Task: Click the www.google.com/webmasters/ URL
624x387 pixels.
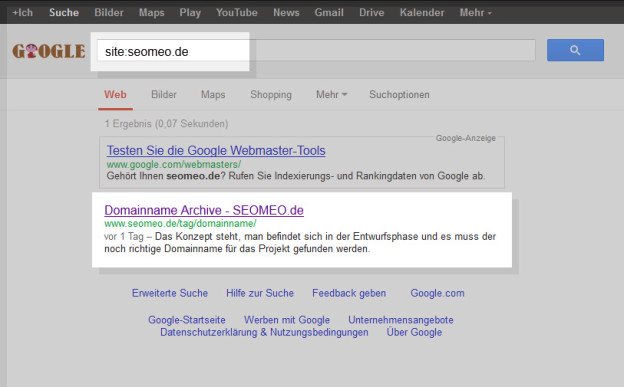Action: click(174, 164)
